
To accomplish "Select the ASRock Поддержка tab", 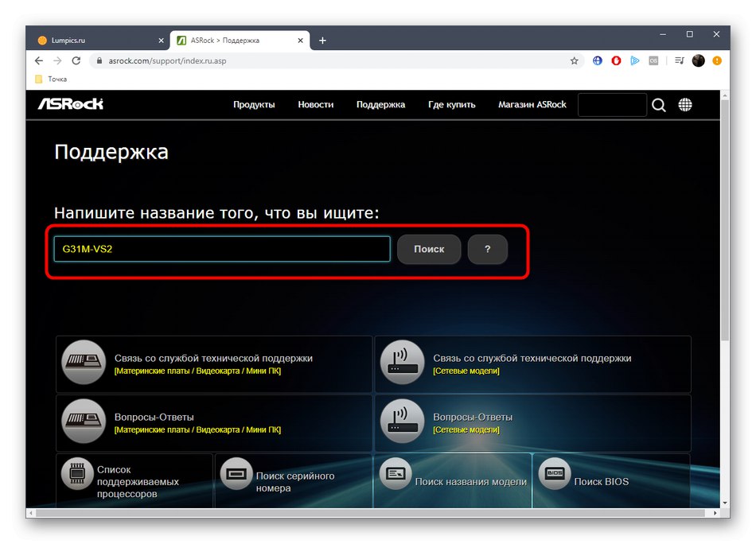I will (240, 41).
